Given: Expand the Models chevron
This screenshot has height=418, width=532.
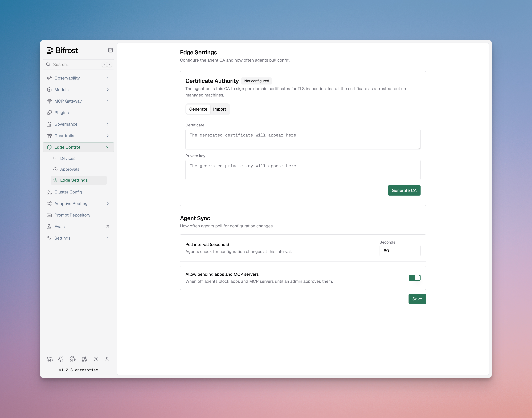Looking at the screenshot, I should click(x=108, y=90).
